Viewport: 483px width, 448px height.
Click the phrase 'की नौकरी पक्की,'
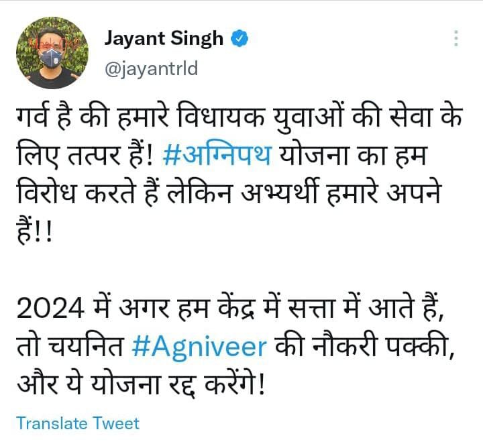[x=365, y=347]
